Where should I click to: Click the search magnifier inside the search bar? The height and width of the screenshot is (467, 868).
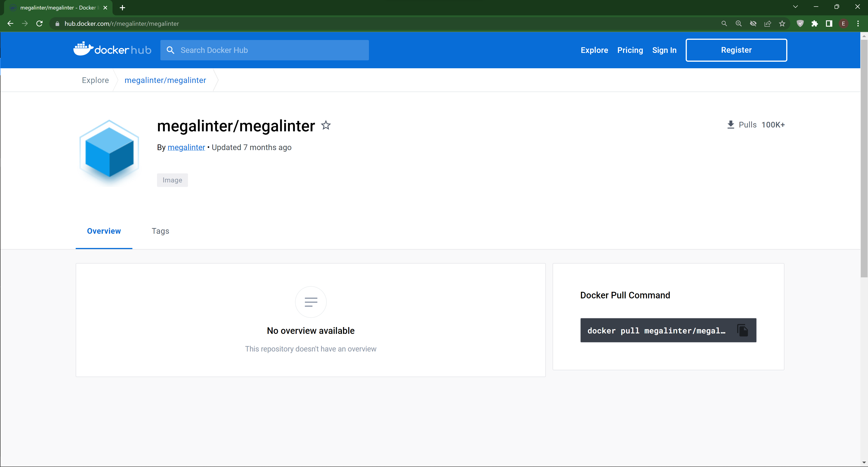[x=171, y=50]
